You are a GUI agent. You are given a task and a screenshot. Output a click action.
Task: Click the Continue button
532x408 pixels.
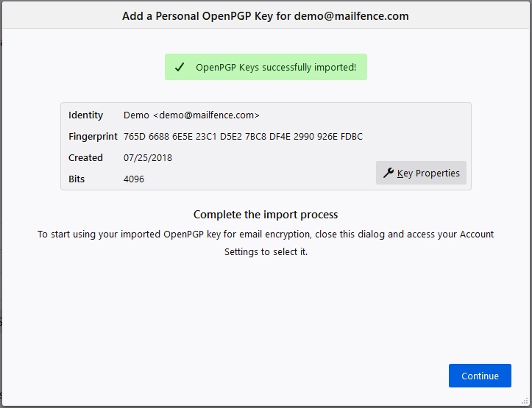pyautogui.click(x=480, y=376)
